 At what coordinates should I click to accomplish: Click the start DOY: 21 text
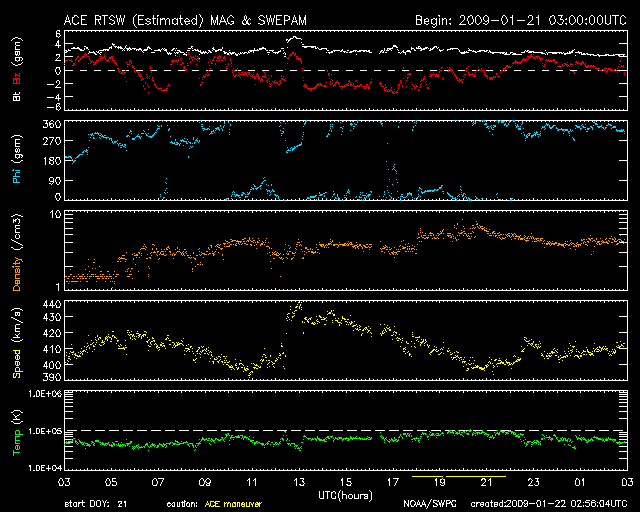96,504
